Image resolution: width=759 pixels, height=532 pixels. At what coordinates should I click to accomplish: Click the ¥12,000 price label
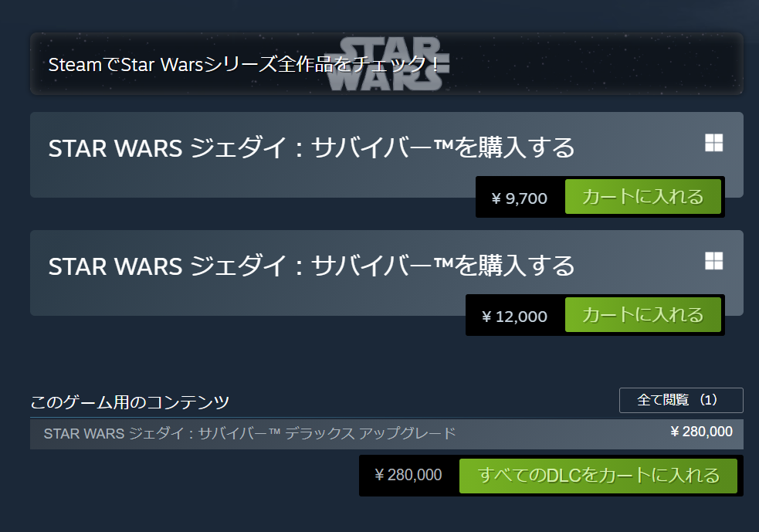514,317
